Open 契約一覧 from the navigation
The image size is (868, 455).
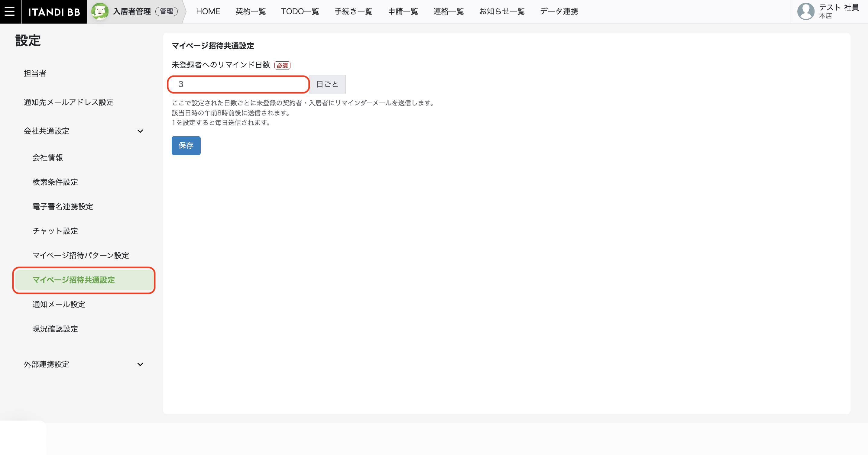coord(250,11)
